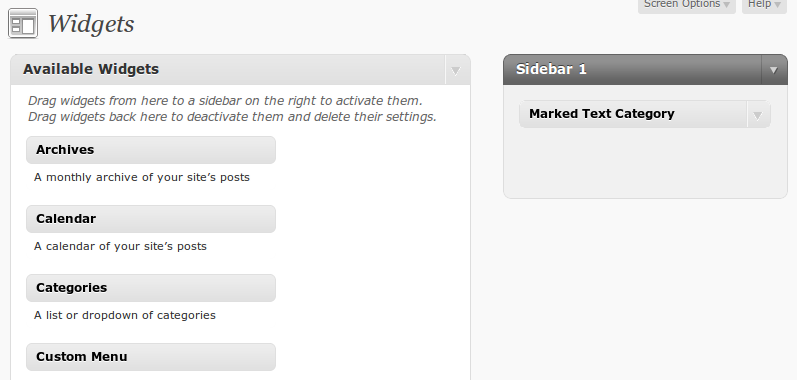Select the Calendar widget bar
This screenshot has height=380, width=797.
[x=151, y=219]
